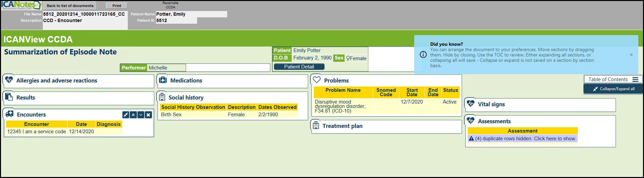644x178 pixels.
Task: Click the Encounters ambulance icon
Action: [x=9, y=114]
